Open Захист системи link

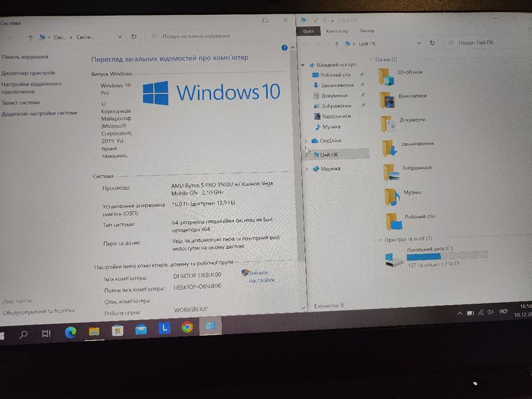click(21, 103)
